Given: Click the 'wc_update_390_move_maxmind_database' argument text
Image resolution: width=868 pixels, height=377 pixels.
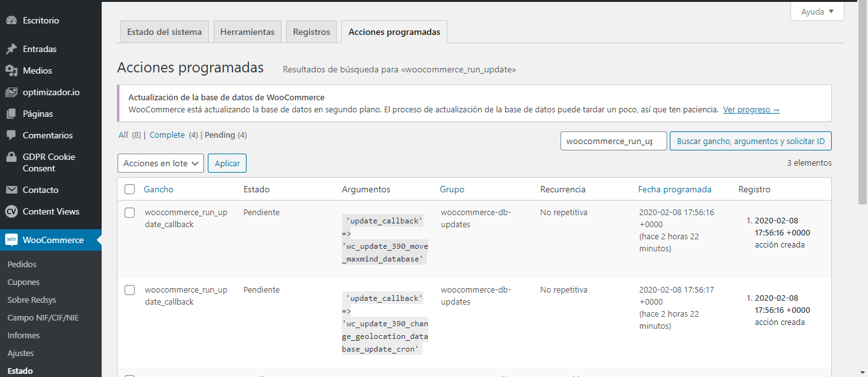Looking at the screenshot, I should 384,253.
